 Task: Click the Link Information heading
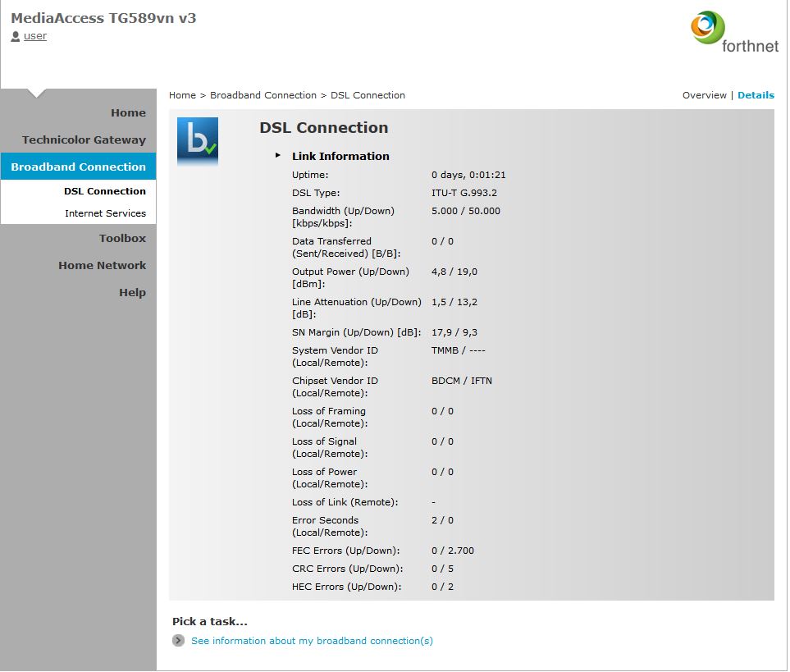[x=340, y=156]
